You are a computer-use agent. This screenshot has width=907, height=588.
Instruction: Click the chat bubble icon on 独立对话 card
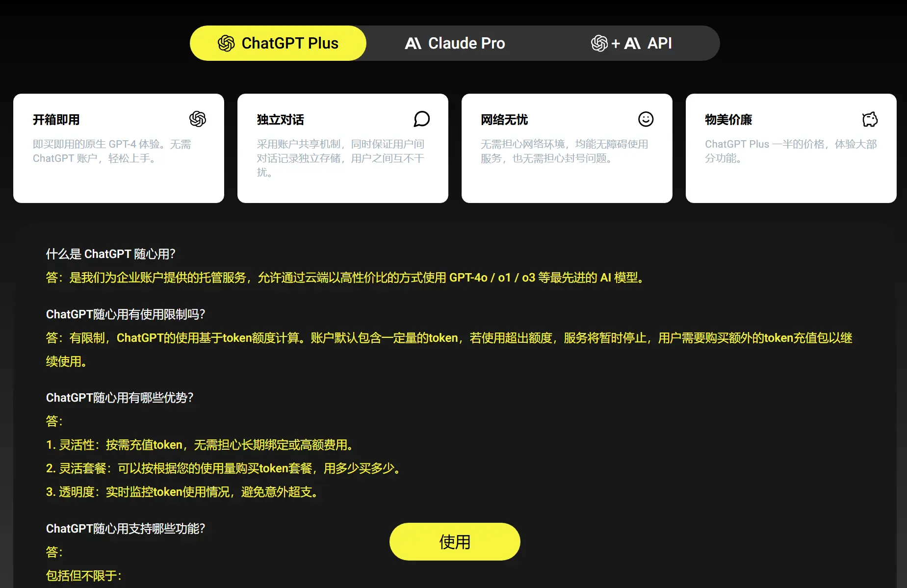[x=421, y=119]
